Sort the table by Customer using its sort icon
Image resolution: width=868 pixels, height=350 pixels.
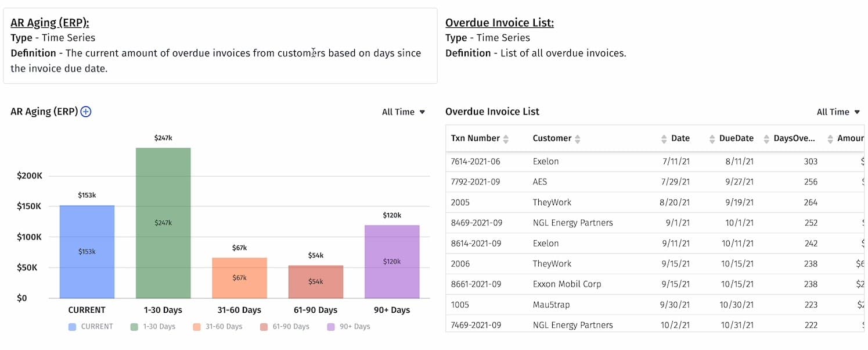click(x=578, y=138)
